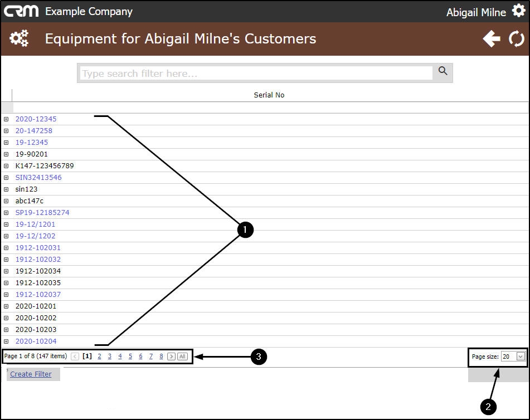Expand row 1912-102035
The image size is (530, 420).
click(6, 283)
